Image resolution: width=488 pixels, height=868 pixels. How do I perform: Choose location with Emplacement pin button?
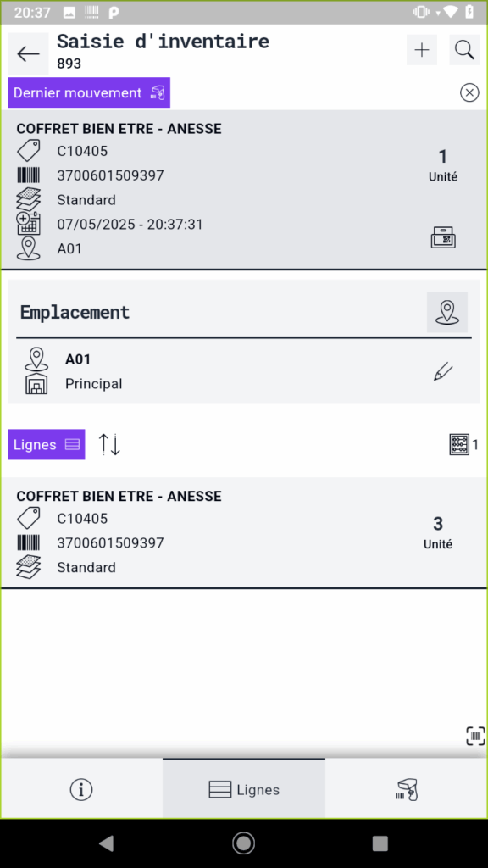click(x=447, y=312)
